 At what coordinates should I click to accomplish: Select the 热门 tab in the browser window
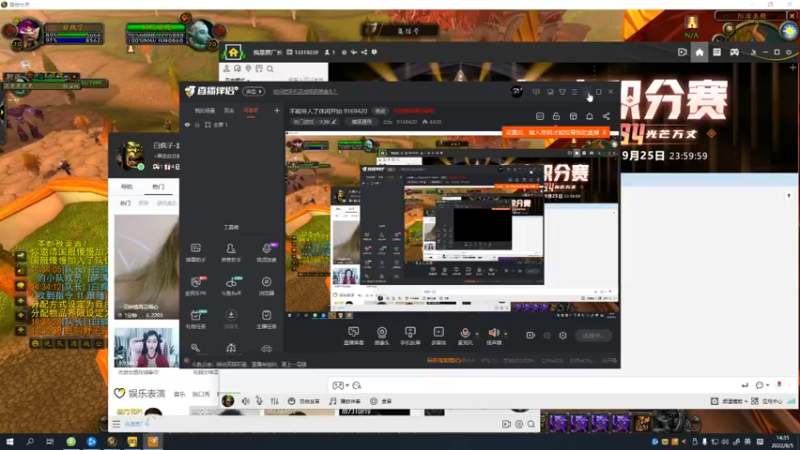tap(158, 187)
